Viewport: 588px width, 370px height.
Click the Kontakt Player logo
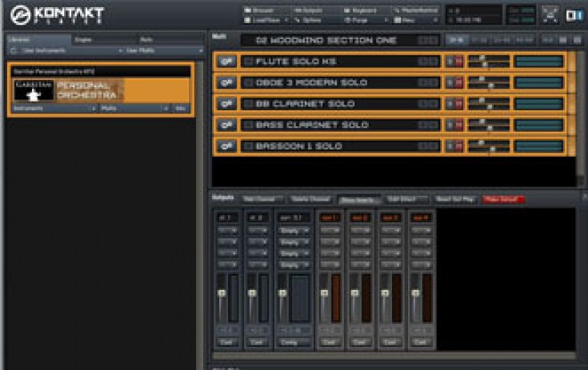[x=57, y=15]
